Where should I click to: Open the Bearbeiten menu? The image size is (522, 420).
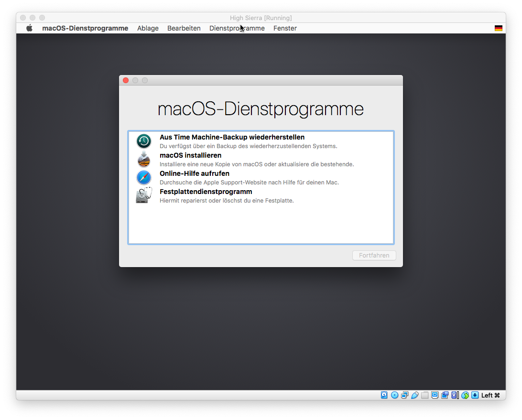pos(184,28)
